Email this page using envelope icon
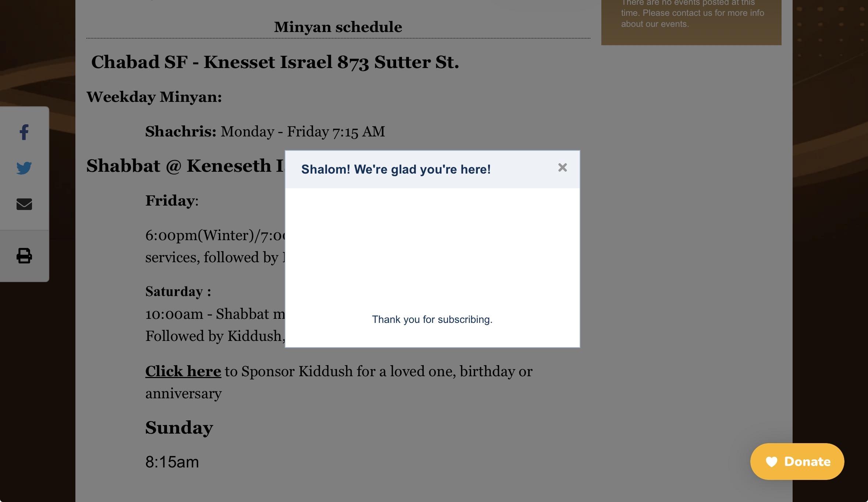Screen dimensions: 868x502 point(24,204)
